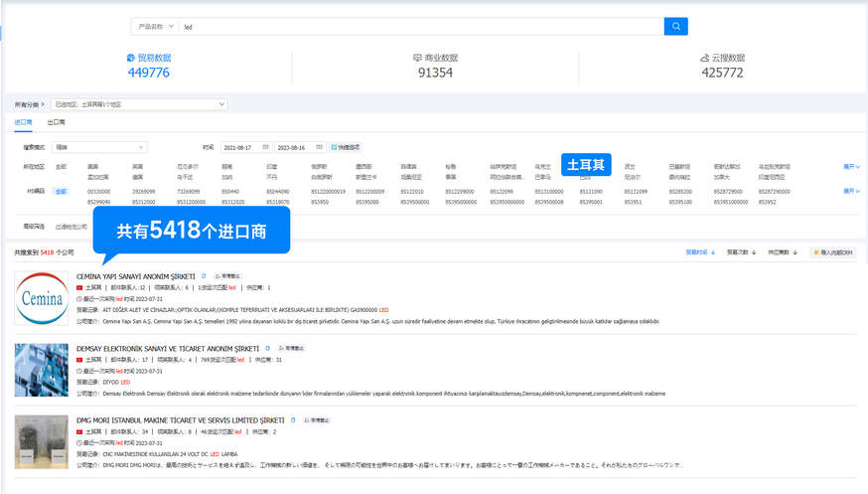Filter by HS code 39269099
868x494 pixels.
click(143, 191)
